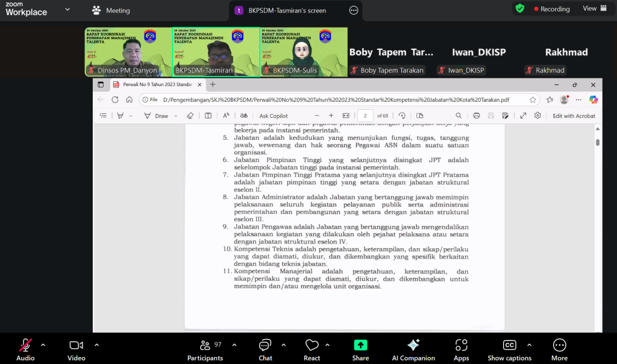Select the Erase tool in PDF toolbar
The image size is (617, 364).
tap(190, 116)
